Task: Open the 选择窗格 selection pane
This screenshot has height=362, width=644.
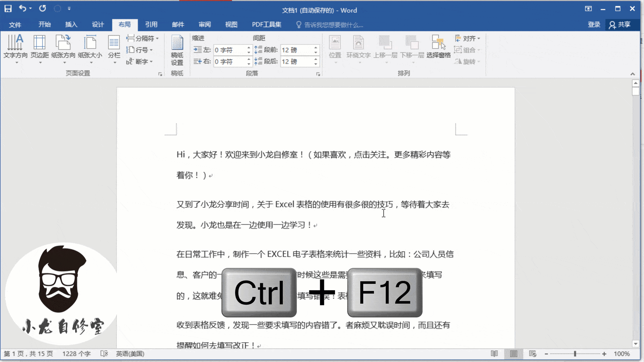Action: coord(439,47)
